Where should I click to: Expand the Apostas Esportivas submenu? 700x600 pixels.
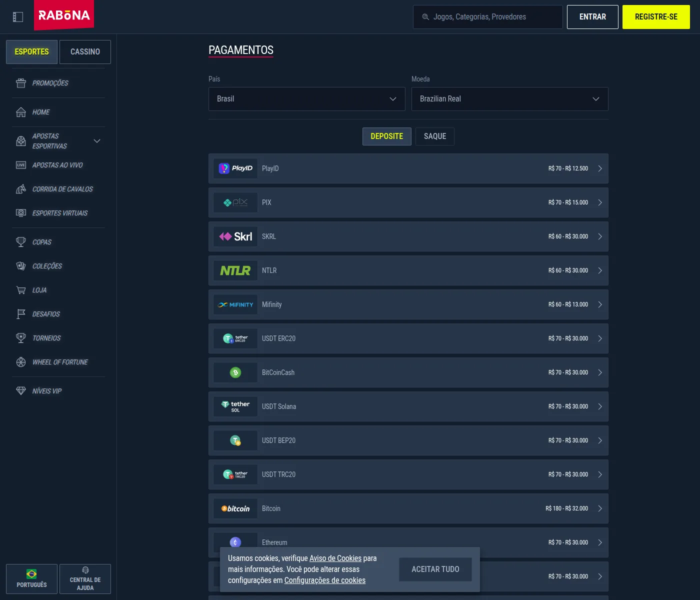point(97,141)
